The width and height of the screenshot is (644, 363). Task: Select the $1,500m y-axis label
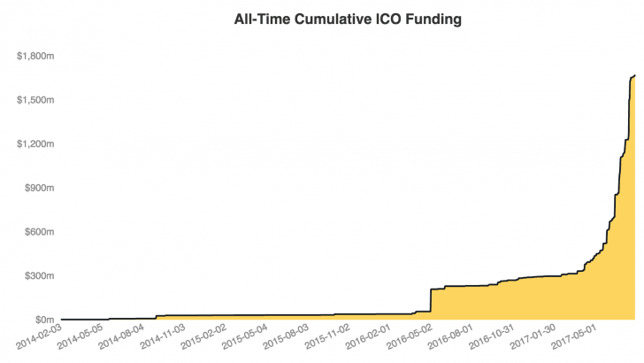click(35, 100)
